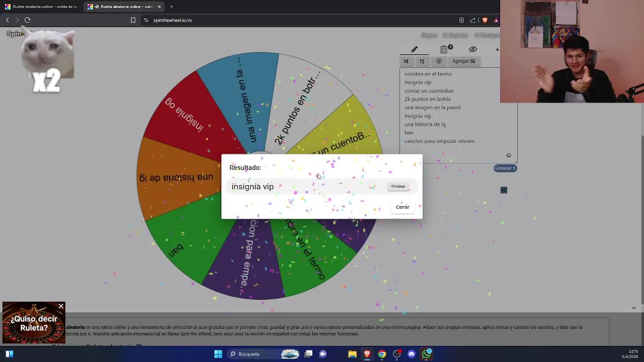The height and width of the screenshot is (362, 644).
Task: Open Brave browser taskbar icon
Action: point(367,354)
